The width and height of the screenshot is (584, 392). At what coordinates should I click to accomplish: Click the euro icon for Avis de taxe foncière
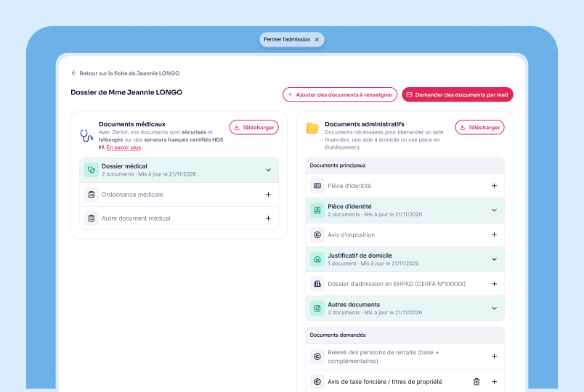317,382
